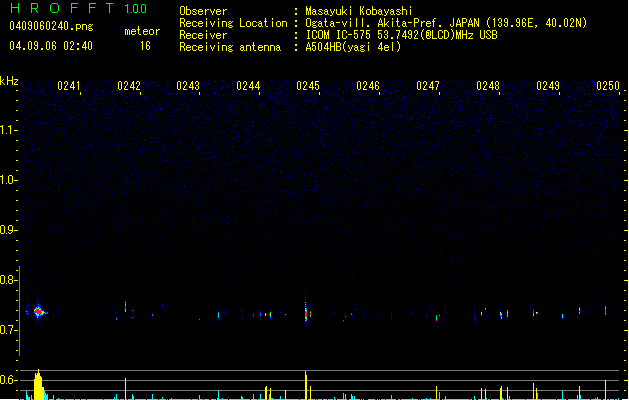629x400 pixels.
Task: Click the 0.8 kHz axis label
Action: click(x=8, y=280)
